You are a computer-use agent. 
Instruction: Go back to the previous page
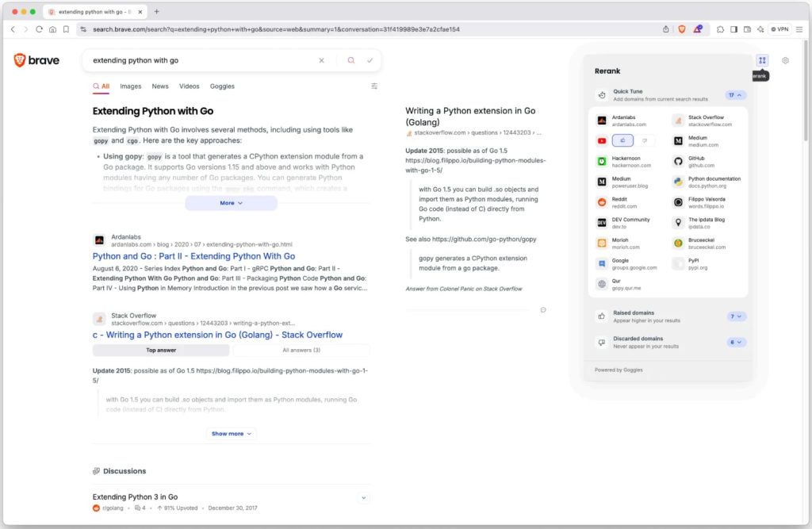(13, 29)
